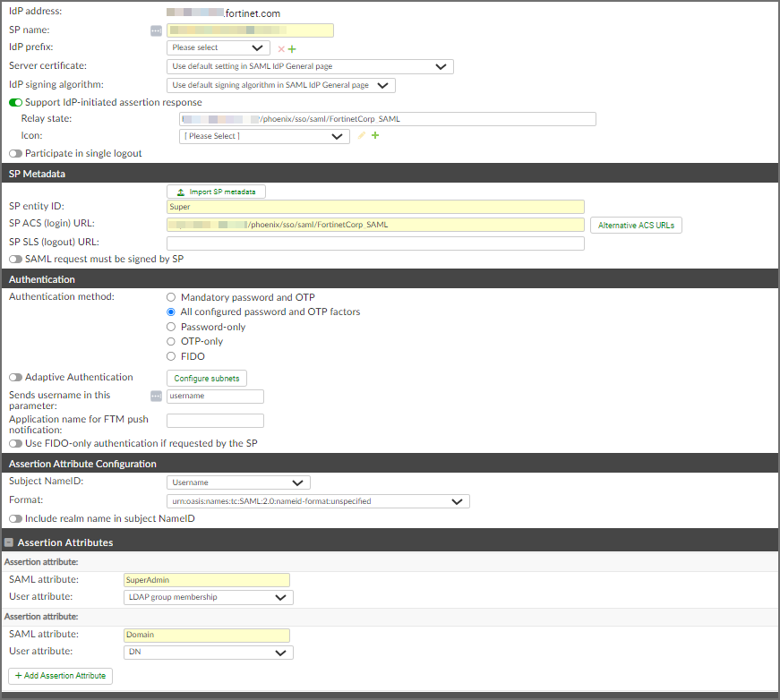
Task: Click Add Assertion Attribute button
Action: tap(60, 675)
